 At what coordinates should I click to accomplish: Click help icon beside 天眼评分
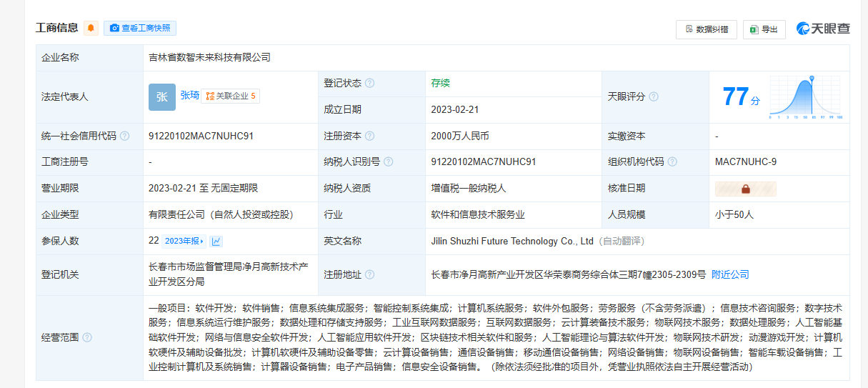click(x=653, y=96)
